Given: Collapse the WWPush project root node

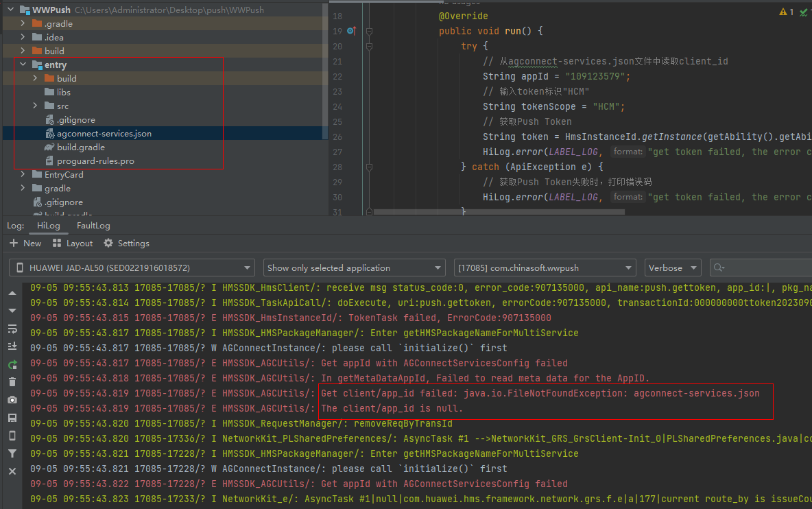Looking at the screenshot, I should coord(10,10).
